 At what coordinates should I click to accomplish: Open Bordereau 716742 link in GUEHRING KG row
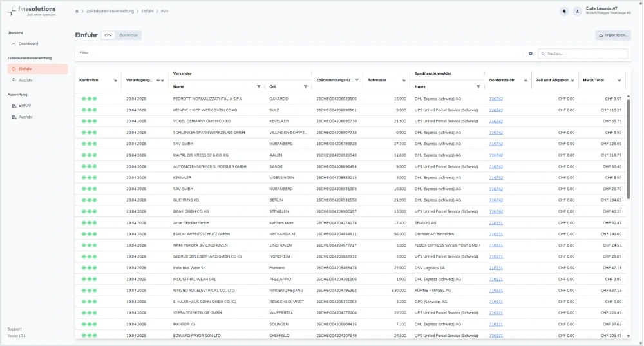pos(496,200)
